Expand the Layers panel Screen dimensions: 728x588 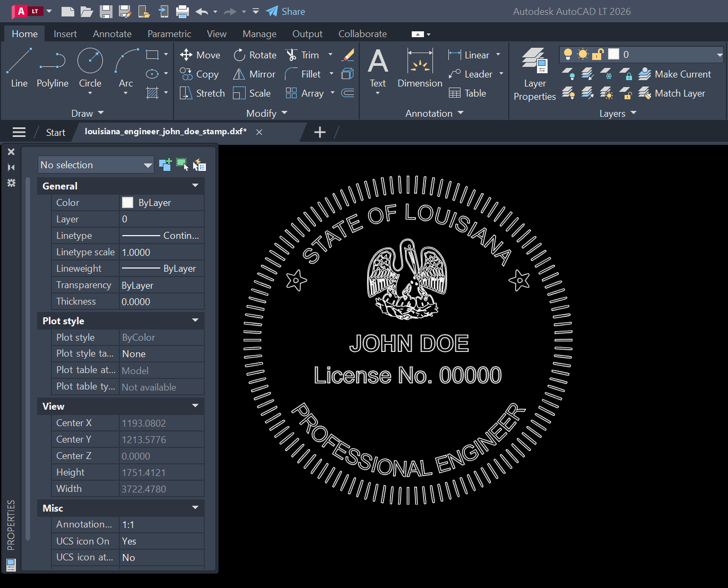pos(618,113)
